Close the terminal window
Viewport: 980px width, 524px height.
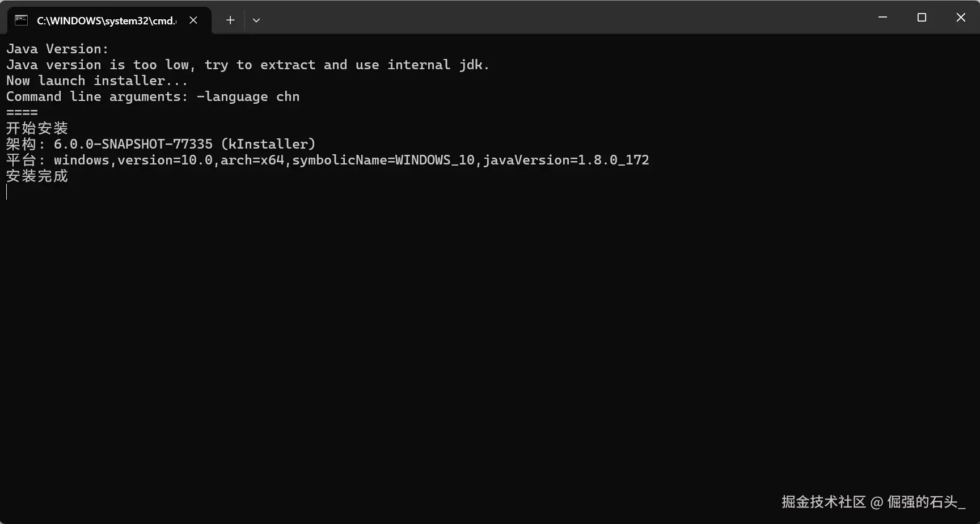(961, 18)
